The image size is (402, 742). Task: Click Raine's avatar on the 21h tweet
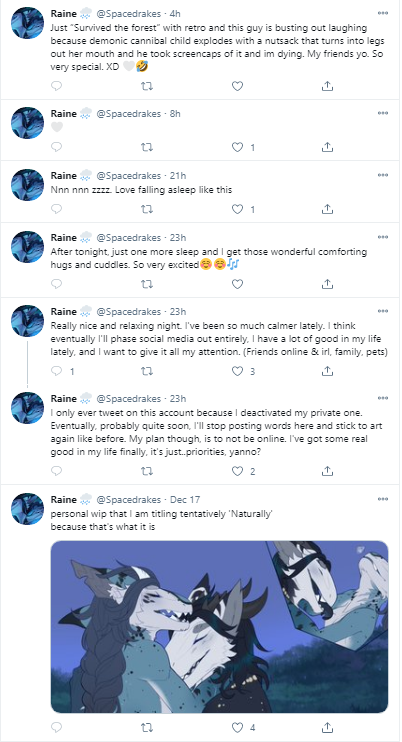(x=27, y=185)
